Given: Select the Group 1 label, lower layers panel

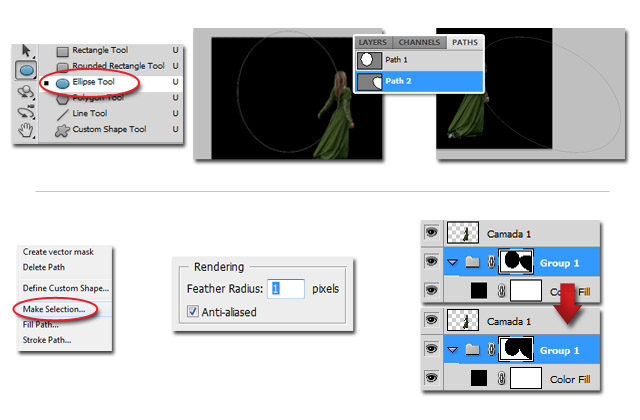Looking at the screenshot, I should (x=560, y=351).
